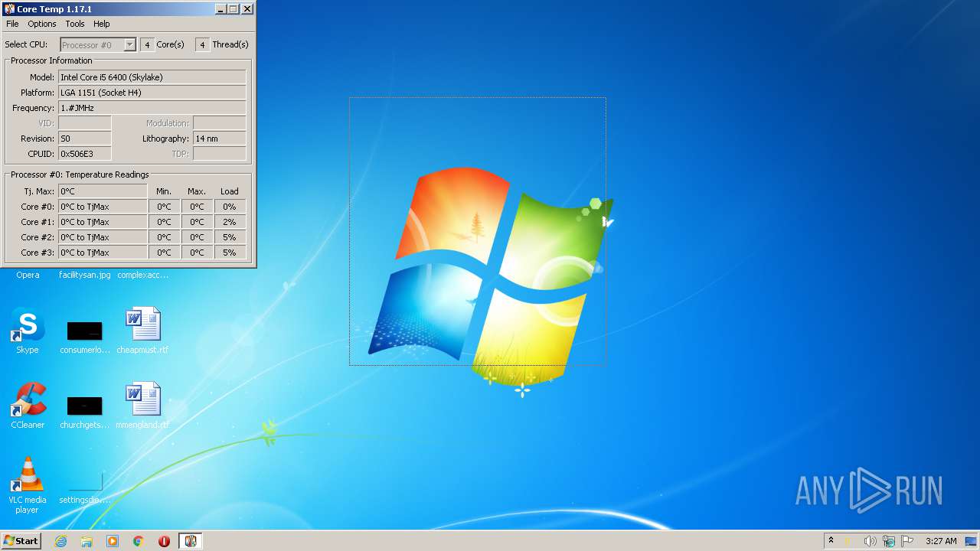980x551 pixels.
Task: Close the Core Temp window
Action: pyautogui.click(x=247, y=9)
